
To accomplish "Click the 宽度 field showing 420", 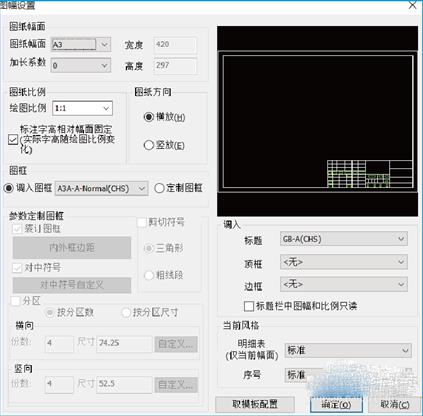I will pos(175,45).
